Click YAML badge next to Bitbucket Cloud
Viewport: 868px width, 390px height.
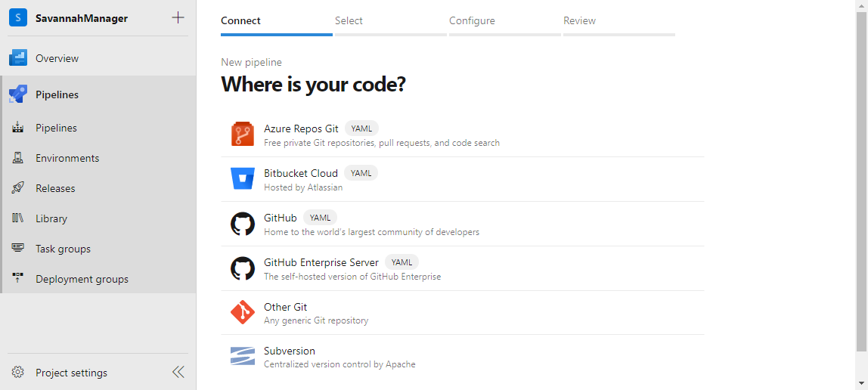click(361, 172)
